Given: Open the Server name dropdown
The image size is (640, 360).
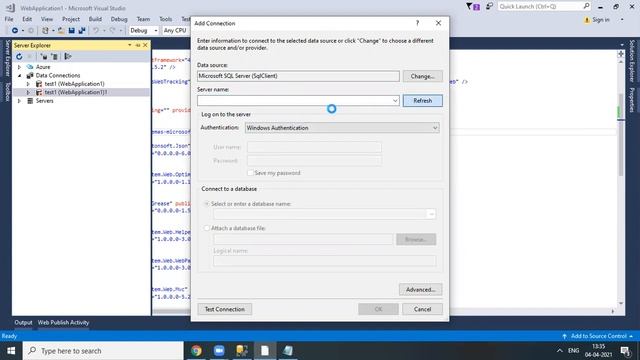Looking at the screenshot, I should click(x=395, y=100).
